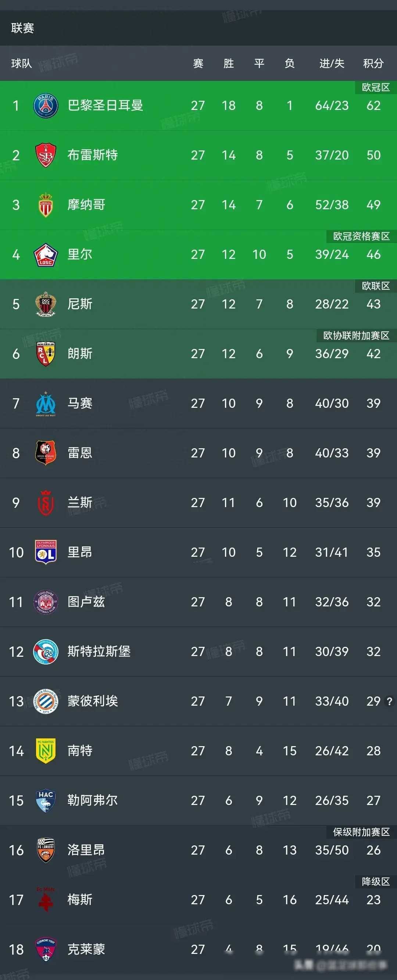Tap the Lille LOSC club crest
This screenshot has width=397, height=980.
[x=46, y=254]
